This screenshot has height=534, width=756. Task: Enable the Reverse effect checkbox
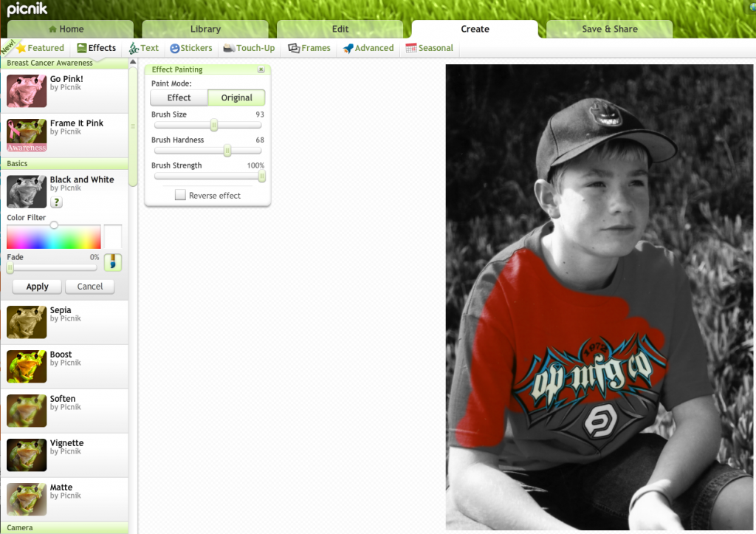(x=180, y=195)
